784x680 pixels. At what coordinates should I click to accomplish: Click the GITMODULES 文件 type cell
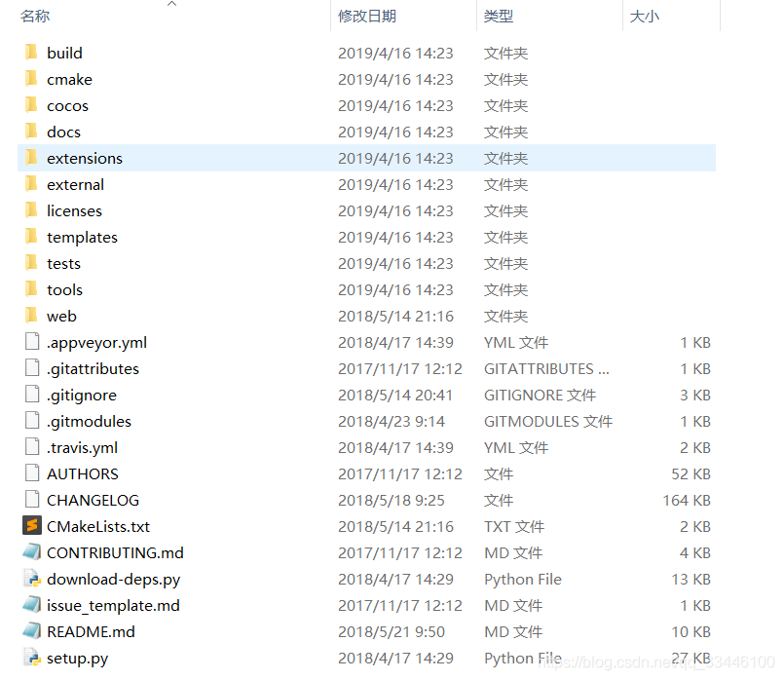(548, 421)
